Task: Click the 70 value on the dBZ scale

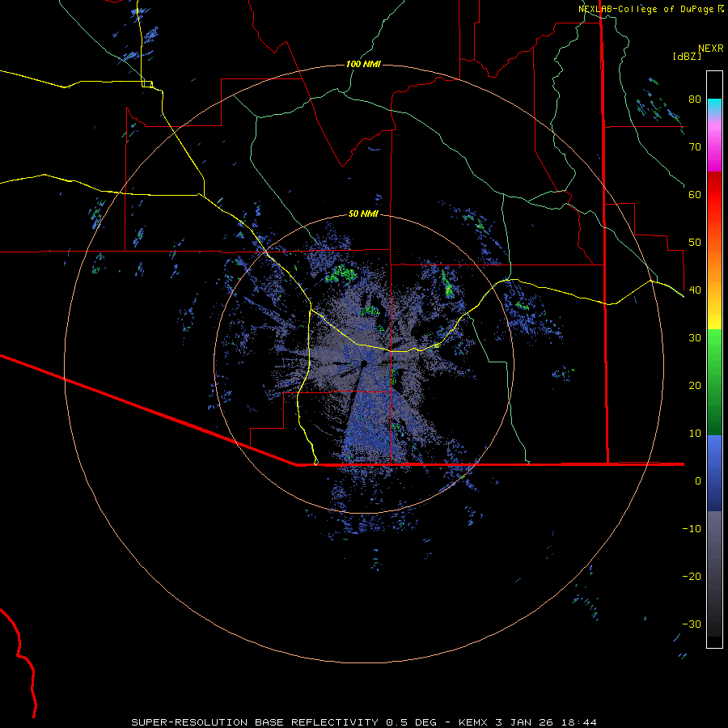Action: [x=695, y=147]
